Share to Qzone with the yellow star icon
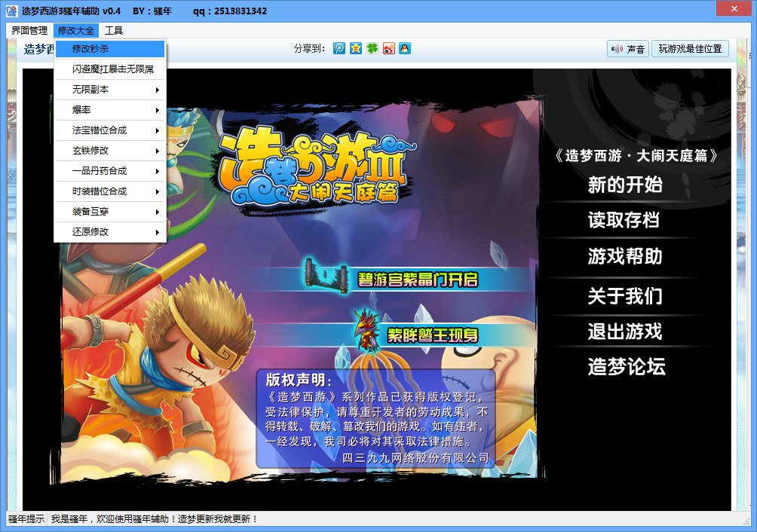This screenshot has width=757, height=532. coord(356,48)
